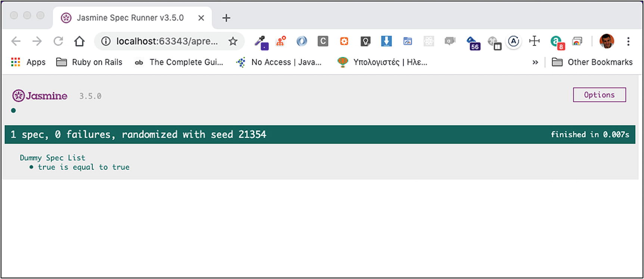Image resolution: width=644 pixels, height=279 pixels.
Task: Open the Other Bookmarks folder
Action: (592, 62)
